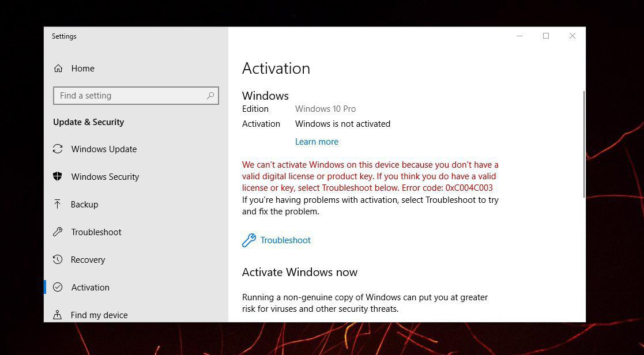Viewport: 644px width, 355px height.
Task: Focus the Find a setting search box
Action: click(x=136, y=96)
